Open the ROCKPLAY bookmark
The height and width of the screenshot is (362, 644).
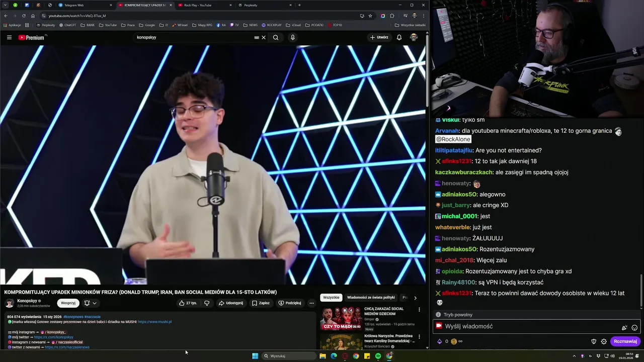[272, 25]
